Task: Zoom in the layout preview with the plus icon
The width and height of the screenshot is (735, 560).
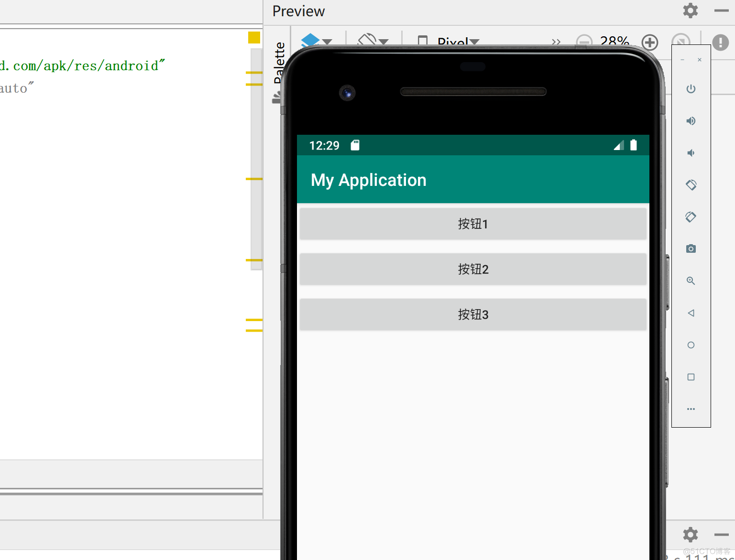Action: point(650,42)
